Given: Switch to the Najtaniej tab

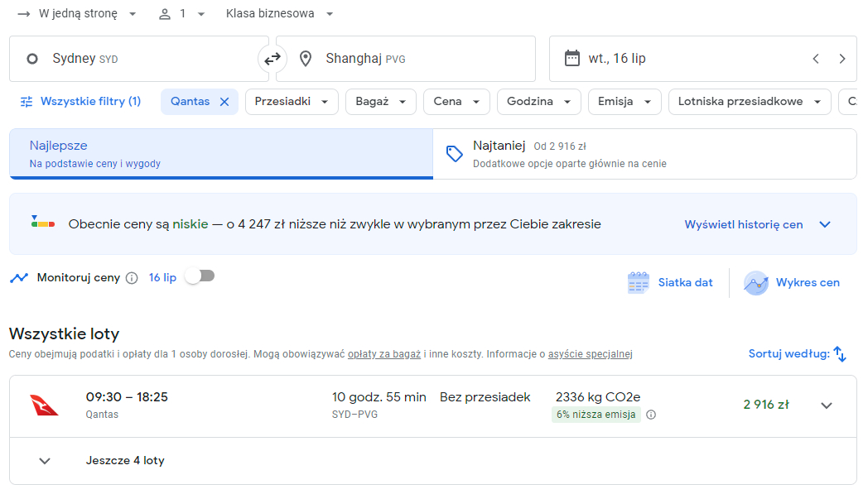Looking at the screenshot, I should tap(645, 154).
